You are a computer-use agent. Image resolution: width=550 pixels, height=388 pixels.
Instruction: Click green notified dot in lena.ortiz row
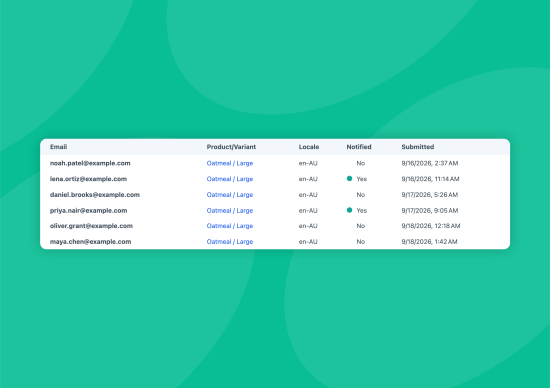pos(349,179)
